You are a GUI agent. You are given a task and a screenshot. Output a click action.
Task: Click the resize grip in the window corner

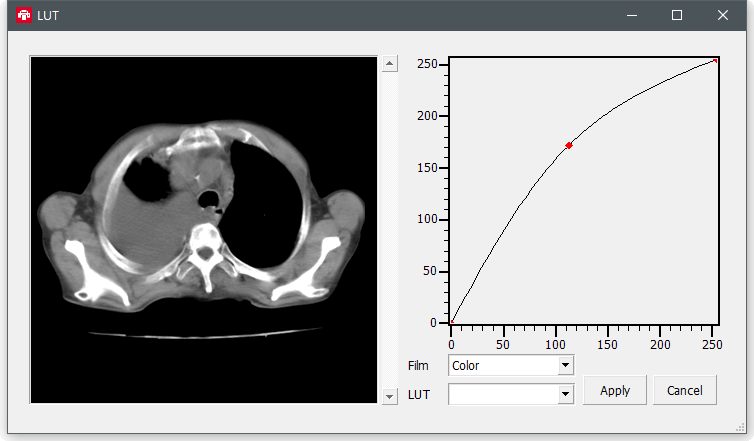(x=741, y=428)
